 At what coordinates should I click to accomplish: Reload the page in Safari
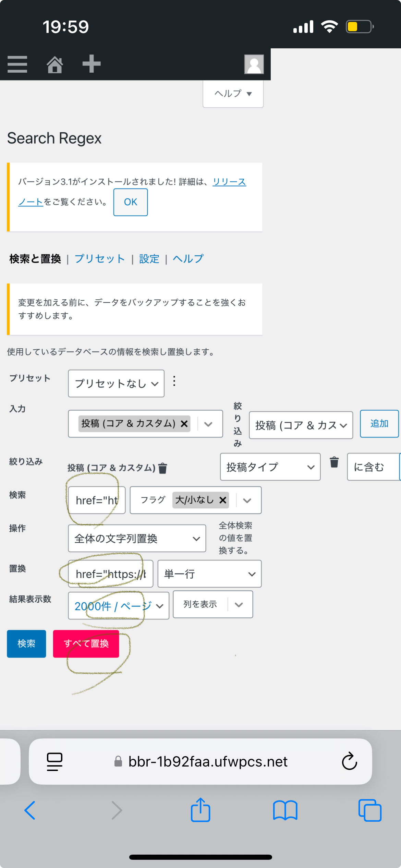point(349,761)
